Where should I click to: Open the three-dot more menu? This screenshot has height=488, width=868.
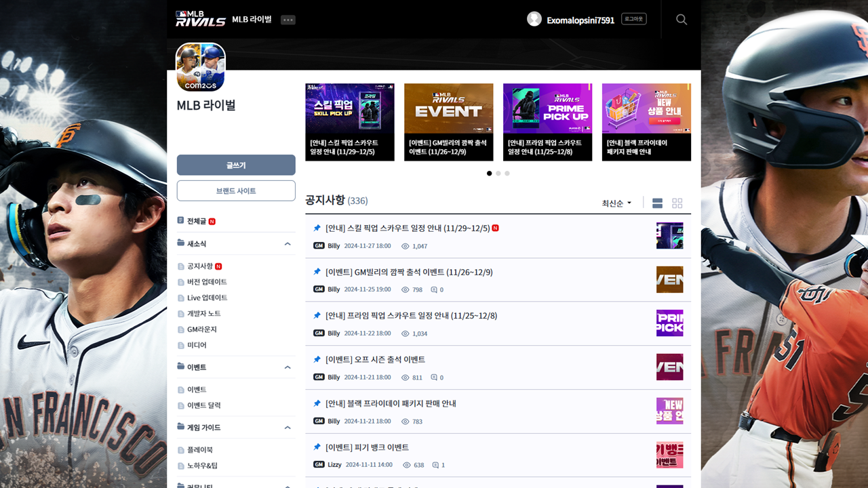coord(288,20)
